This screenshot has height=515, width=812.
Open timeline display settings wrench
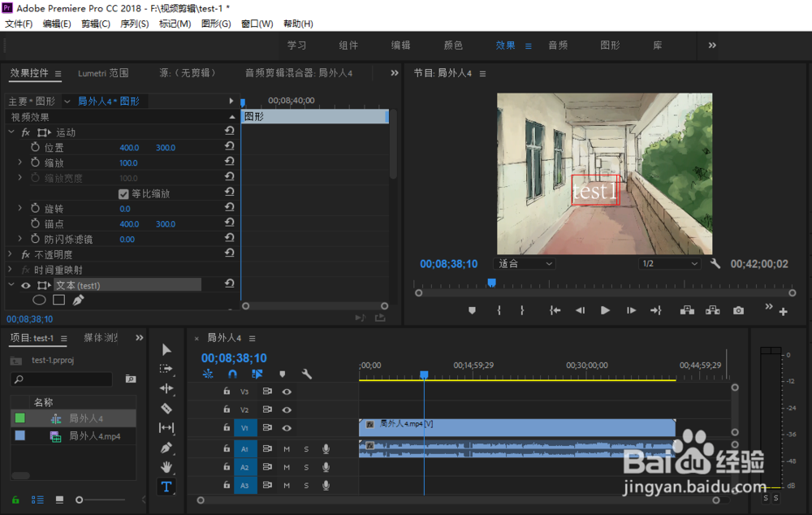pos(307,374)
